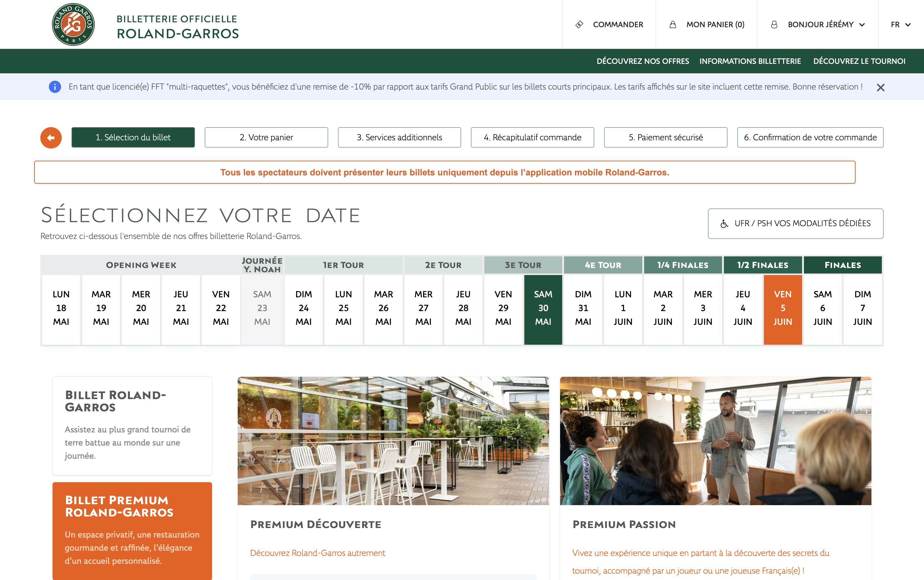Open Découvrez nos offres menu
The height and width of the screenshot is (580, 924).
coord(643,61)
